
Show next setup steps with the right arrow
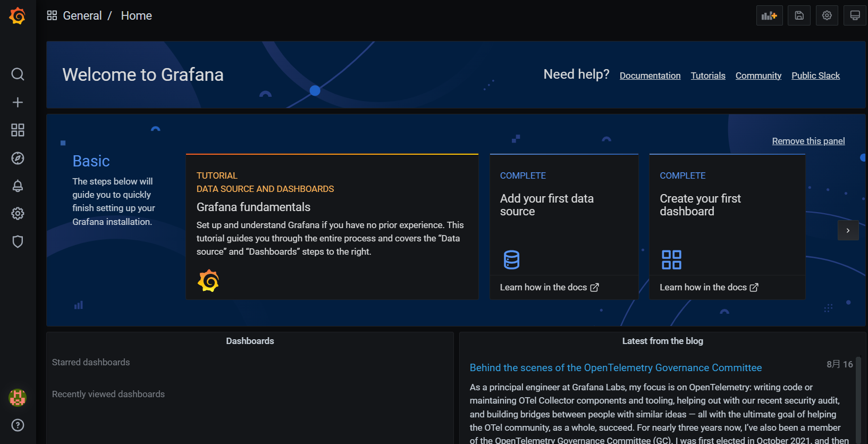[x=848, y=230]
